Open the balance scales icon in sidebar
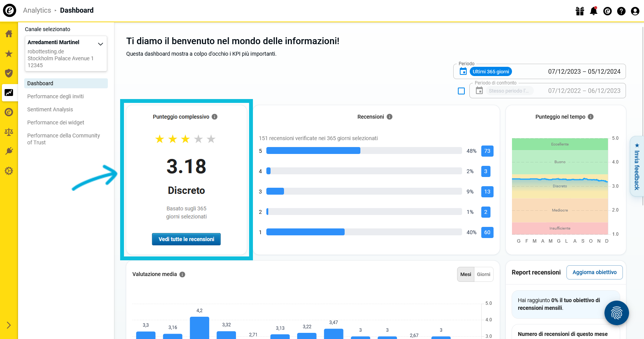Screen dimensions: 644x339 coord(9,132)
